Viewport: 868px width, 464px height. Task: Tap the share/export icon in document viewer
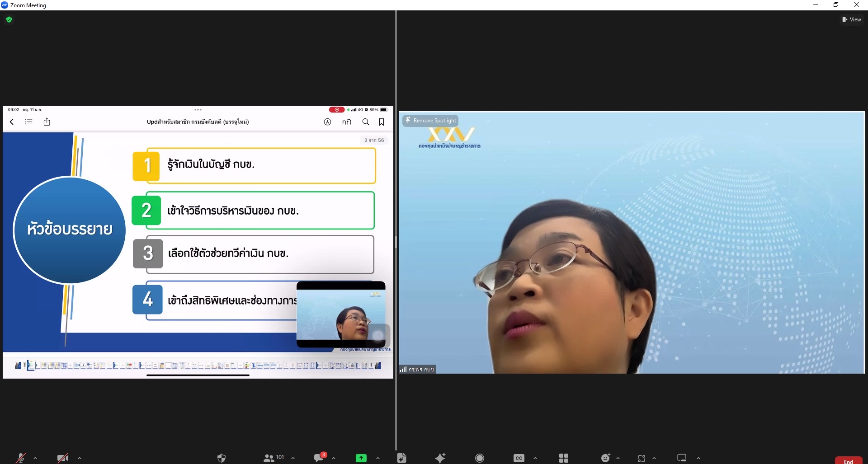pyautogui.click(x=47, y=122)
